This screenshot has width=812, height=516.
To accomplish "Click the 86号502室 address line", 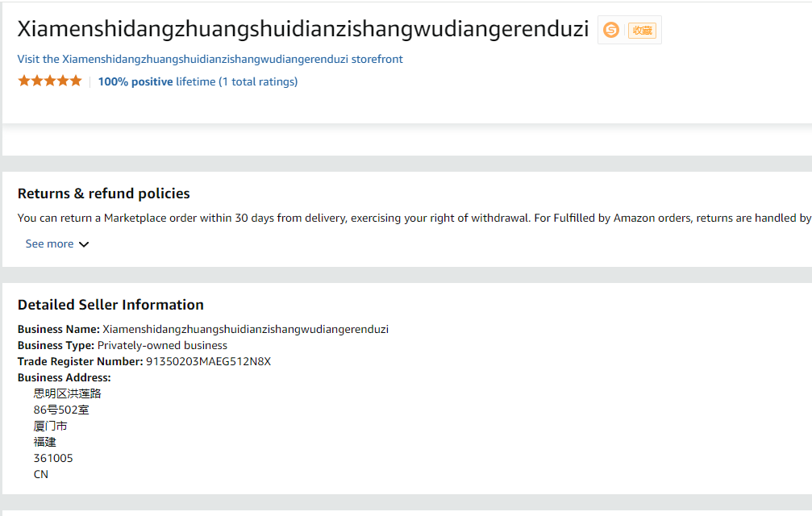I will coord(60,410).
